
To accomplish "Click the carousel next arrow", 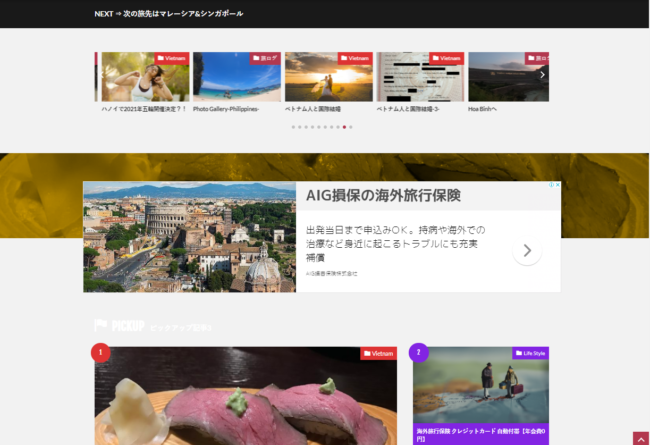I will pyautogui.click(x=542, y=75).
